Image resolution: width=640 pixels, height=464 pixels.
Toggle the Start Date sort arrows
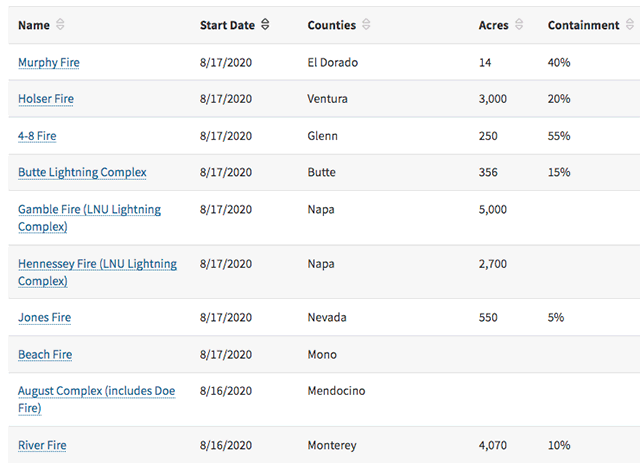pyautogui.click(x=265, y=25)
